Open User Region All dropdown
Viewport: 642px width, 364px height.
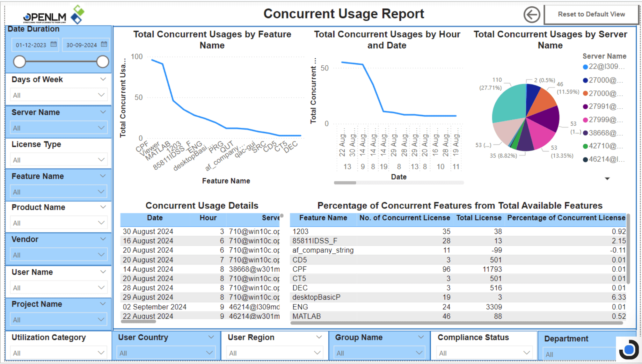click(274, 353)
